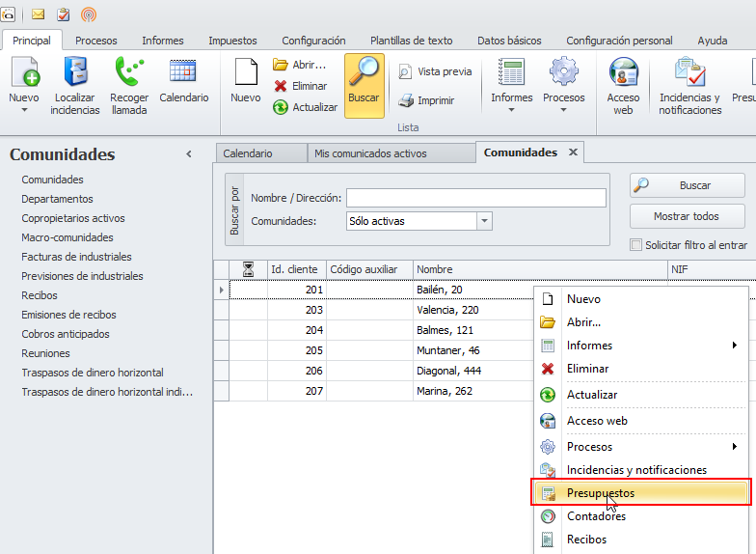Click the Mostrar todos button
This screenshot has width=756, height=554.
tap(687, 216)
